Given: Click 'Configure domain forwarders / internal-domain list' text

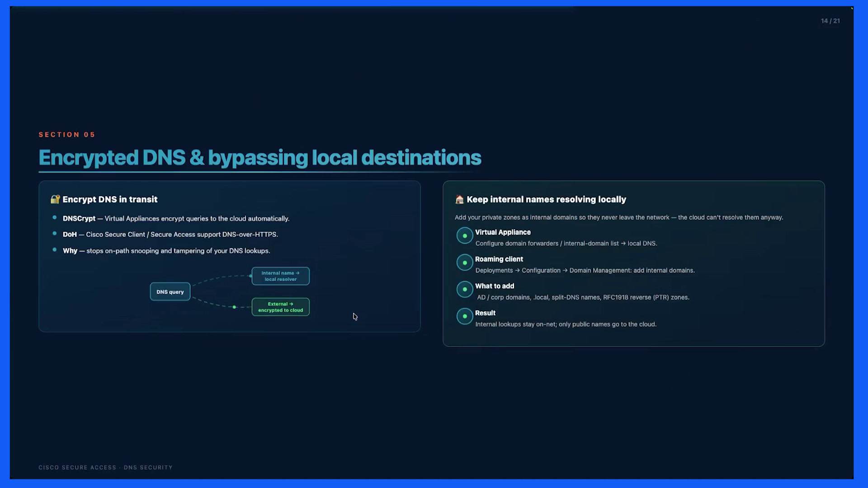Looking at the screenshot, I should (566, 244).
